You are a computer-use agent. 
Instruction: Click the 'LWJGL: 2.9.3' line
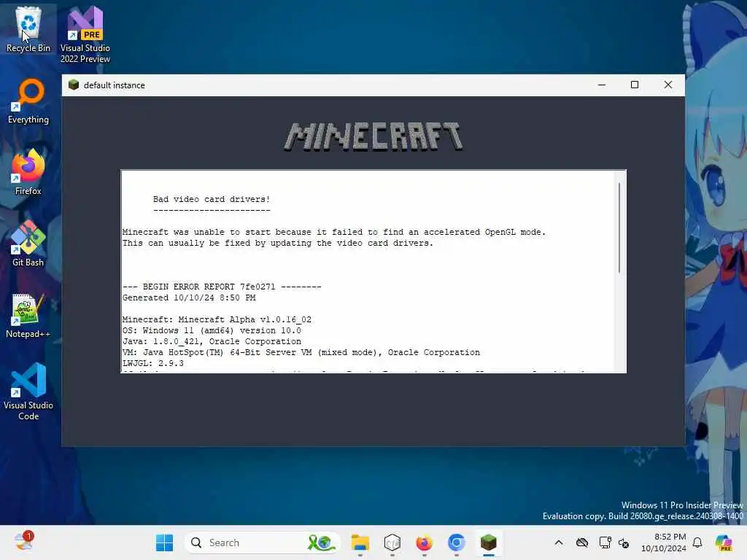pos(153,363)
